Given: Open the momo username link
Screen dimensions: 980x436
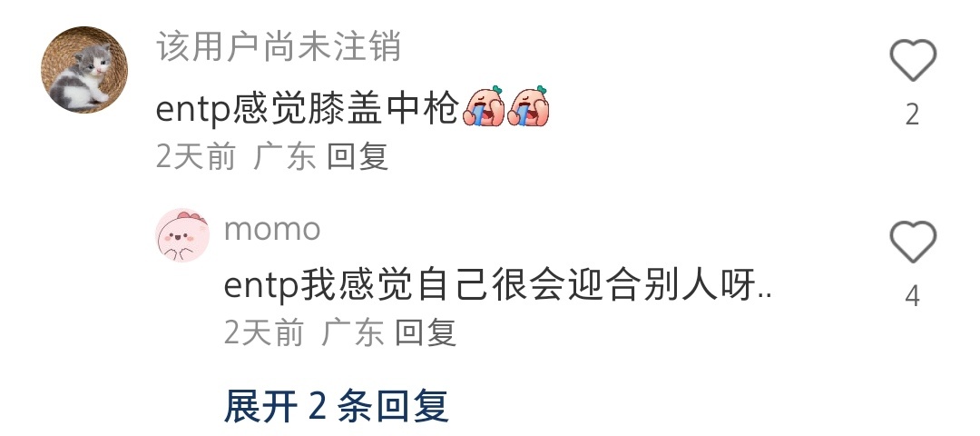Looking at the screenshot, I should 272,230.
